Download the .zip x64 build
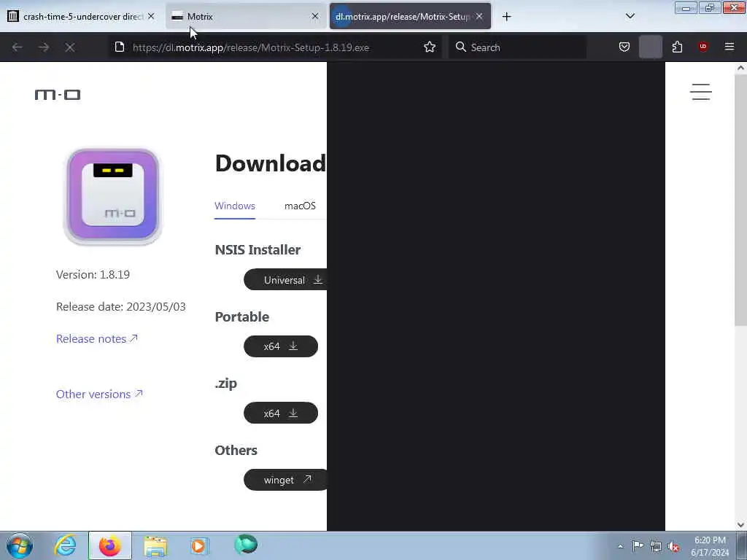The width and height of the screenshot is (747, 560). [281, 413]
